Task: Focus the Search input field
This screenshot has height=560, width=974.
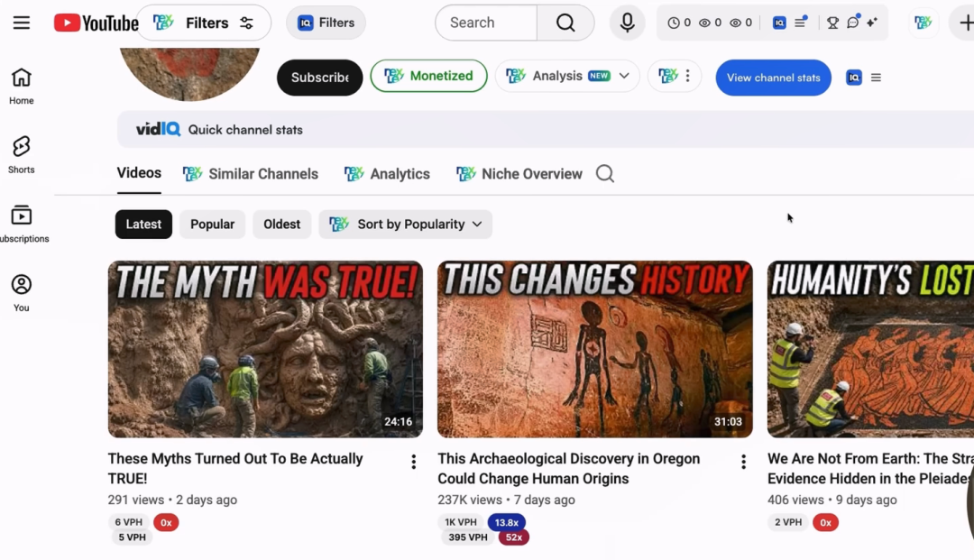Action: pyautogui.click(x=486, y=23)
